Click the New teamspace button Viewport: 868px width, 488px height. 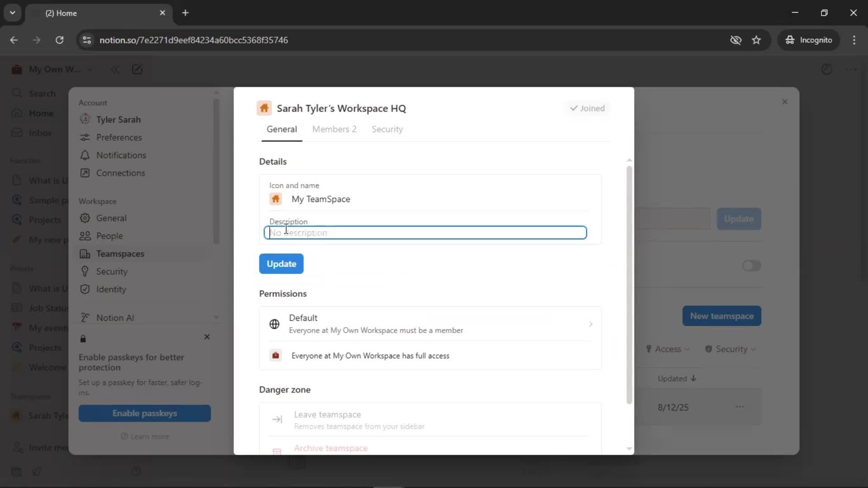722,316
